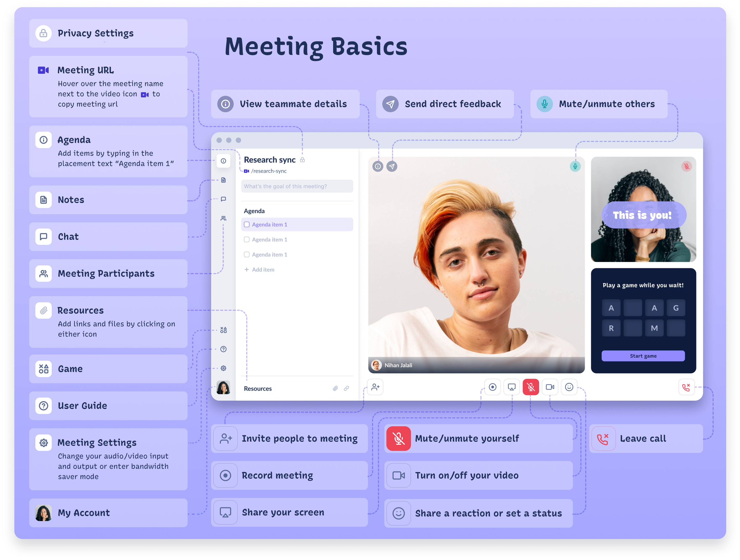Open the Chat icon in app sidebar

tap(223, 199)
